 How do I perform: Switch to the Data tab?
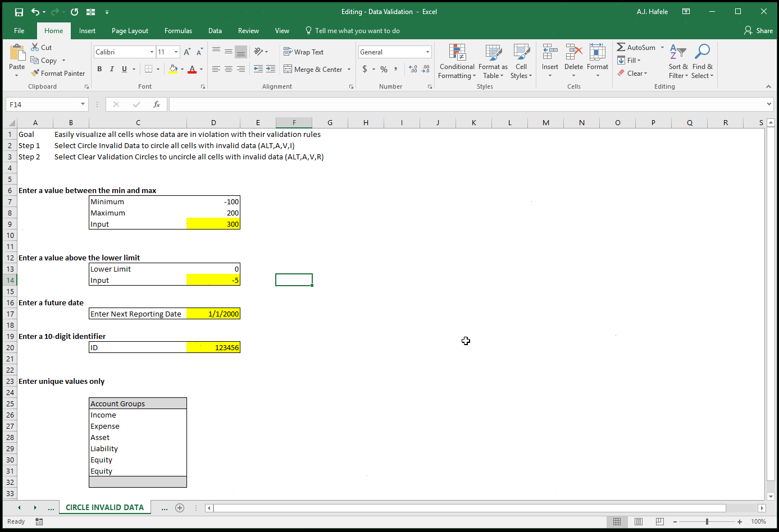(x=215, y=31)
